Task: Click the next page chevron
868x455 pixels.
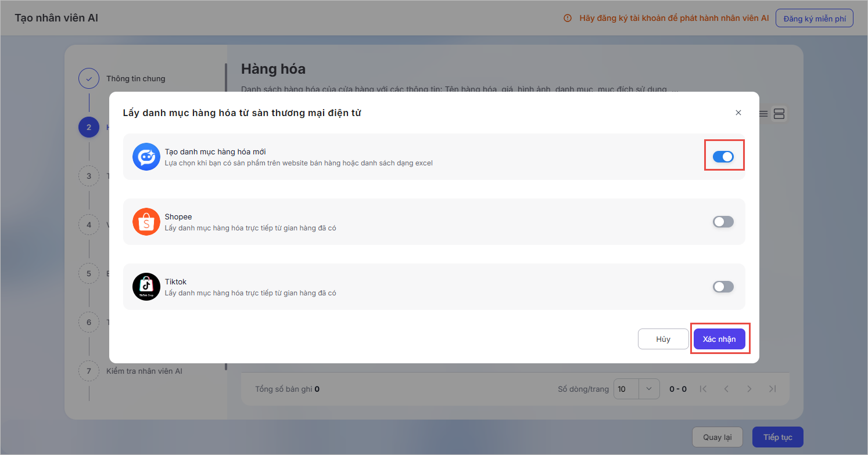Action: pyautogui.click(x=749, y=389)
